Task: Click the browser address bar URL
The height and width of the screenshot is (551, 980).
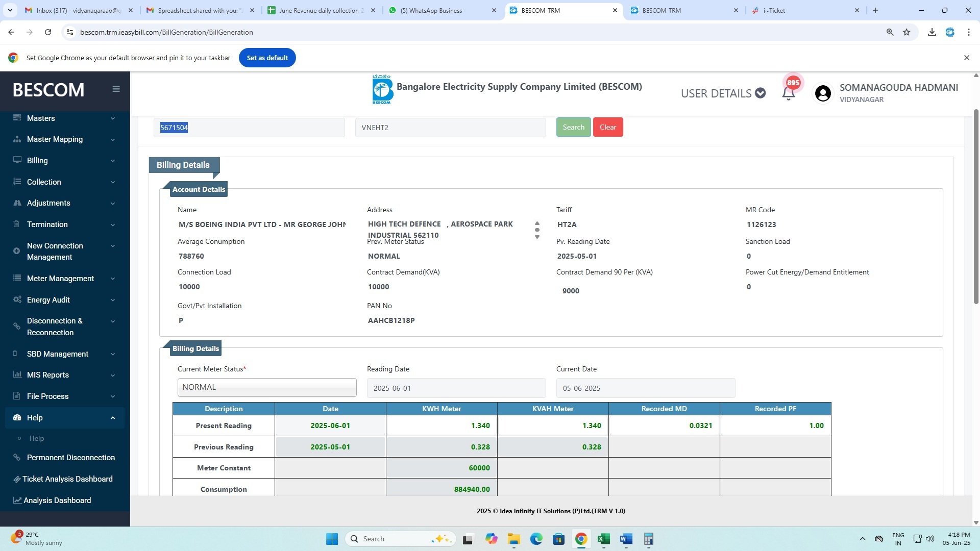Action: click(166, 32)
